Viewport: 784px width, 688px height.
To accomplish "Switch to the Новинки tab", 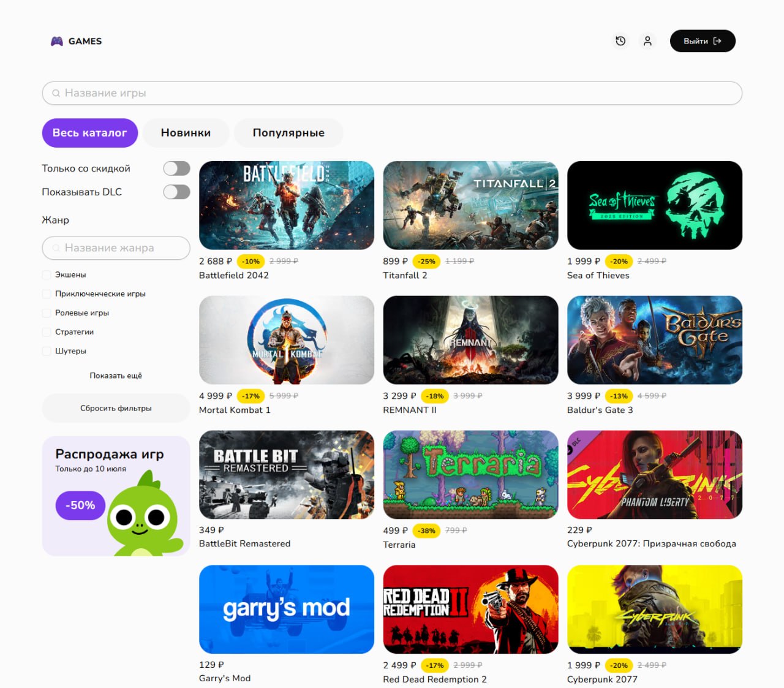I will (x=186, y=133).
